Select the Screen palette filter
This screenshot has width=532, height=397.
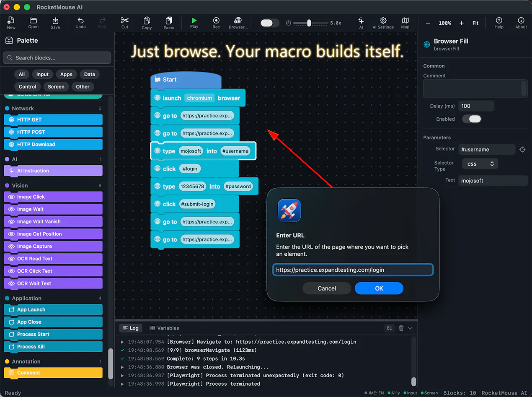(56, 87)
